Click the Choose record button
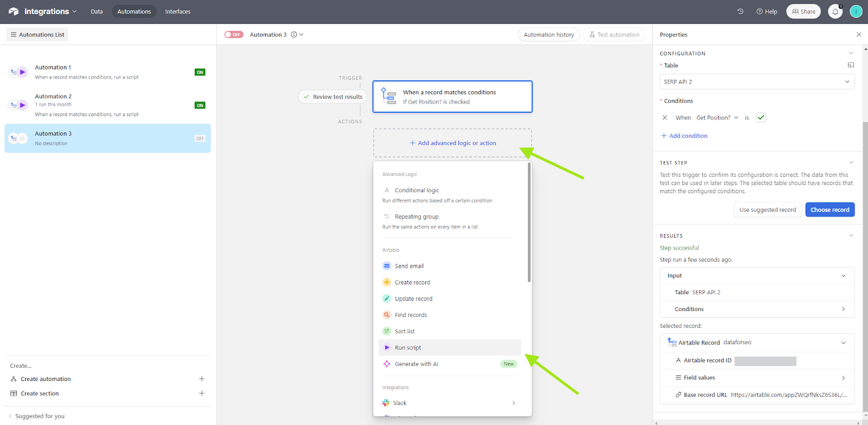 (x=830, y=210)
